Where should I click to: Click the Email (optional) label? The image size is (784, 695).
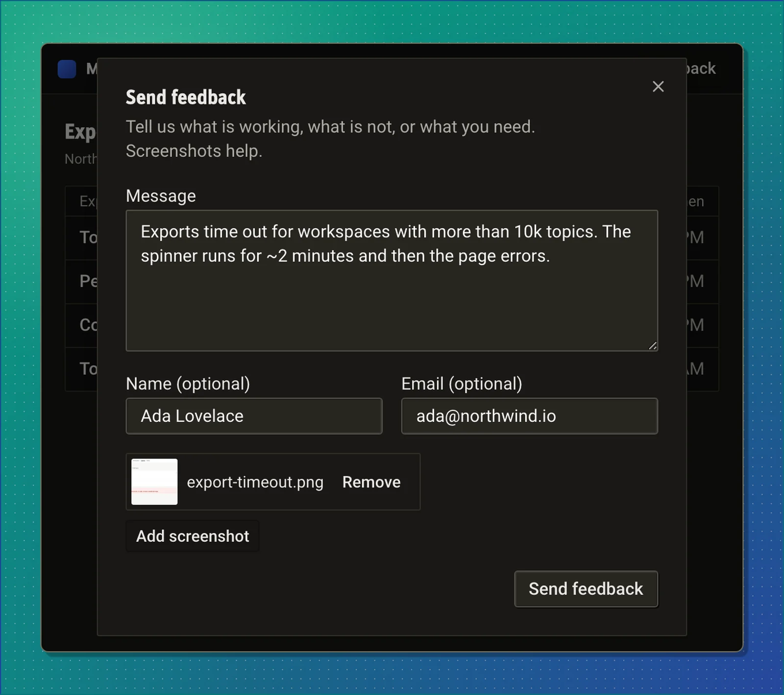(x=462, y=383)
